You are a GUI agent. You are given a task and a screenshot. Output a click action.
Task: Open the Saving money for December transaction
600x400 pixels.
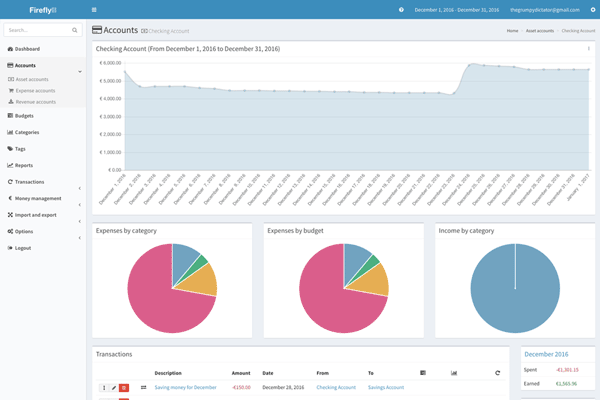[185, 387]
